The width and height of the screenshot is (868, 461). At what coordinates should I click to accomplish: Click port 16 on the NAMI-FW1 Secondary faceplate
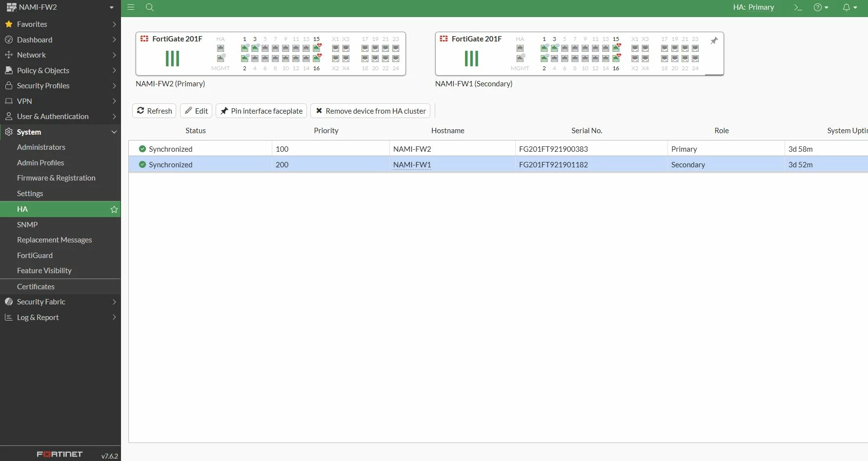click(616, 58)
